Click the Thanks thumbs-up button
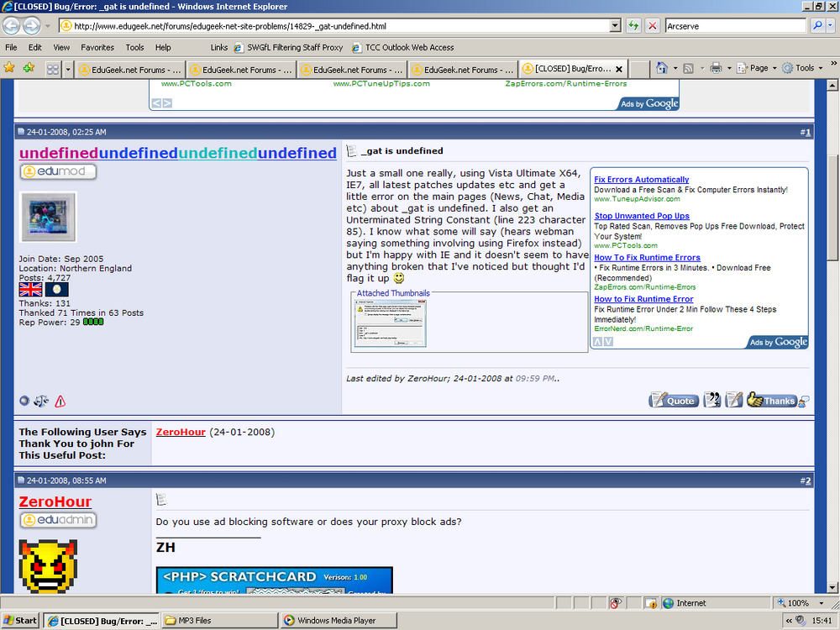This screenshot has height=630, width=840. (x=771, y=400)
